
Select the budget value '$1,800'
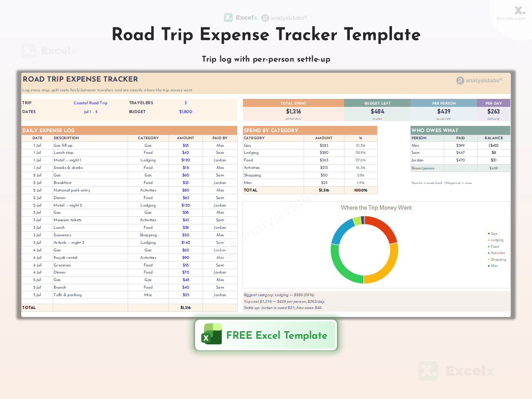tap(186, 112)
